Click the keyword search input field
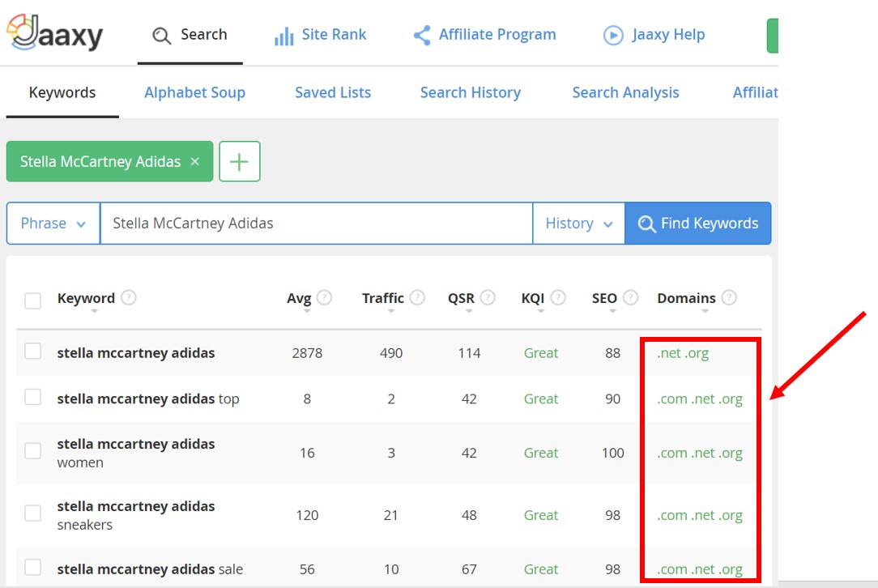Viewport: 878px width, 588px height. 317,224
